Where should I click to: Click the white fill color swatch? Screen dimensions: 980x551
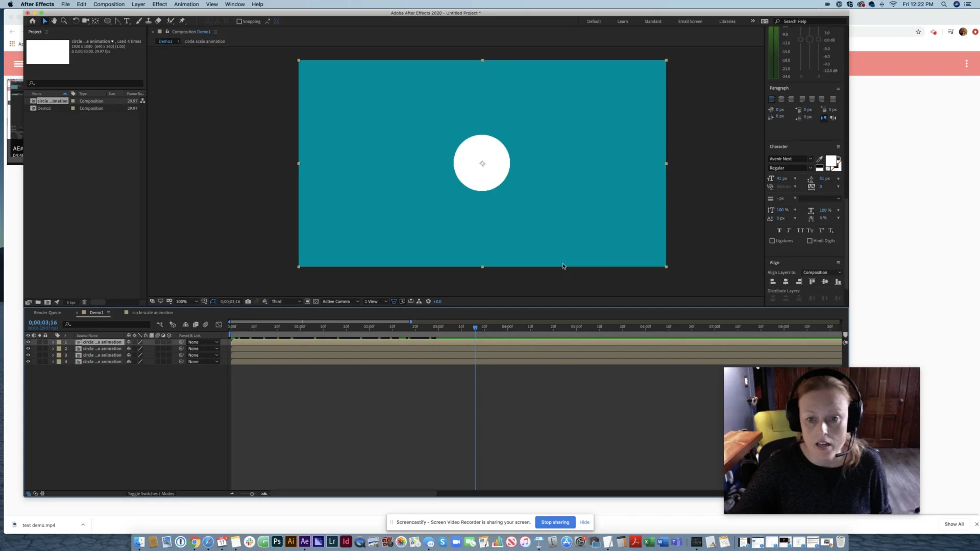pyautogui.click(x=830, y=161)
